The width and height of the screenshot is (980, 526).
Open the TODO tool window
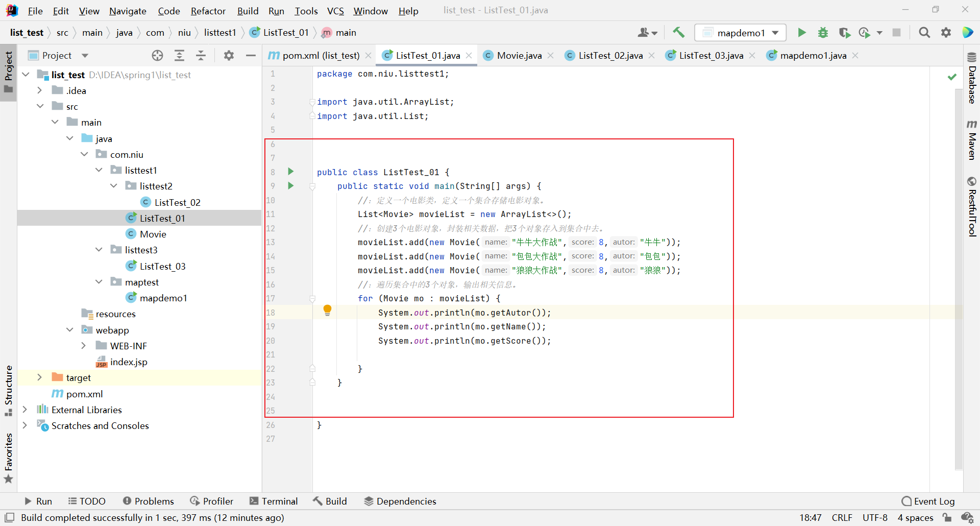[87, 501]
